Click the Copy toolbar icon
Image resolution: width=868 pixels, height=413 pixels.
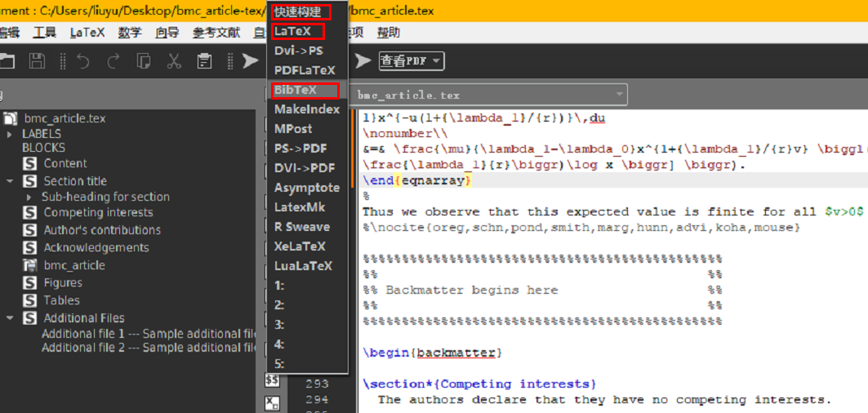pos(144,60)
